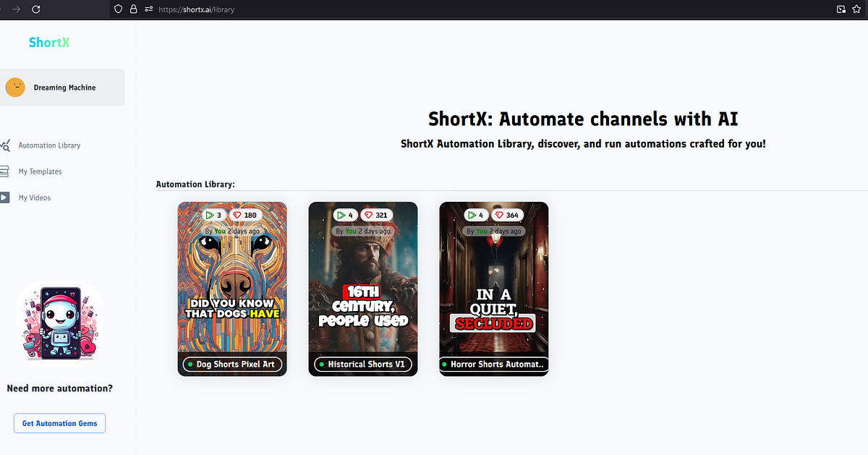The width and height of the screenshot is (868, 455).
Task: Open the Historical Shorts V1 thumbnail
Action: 363,289
